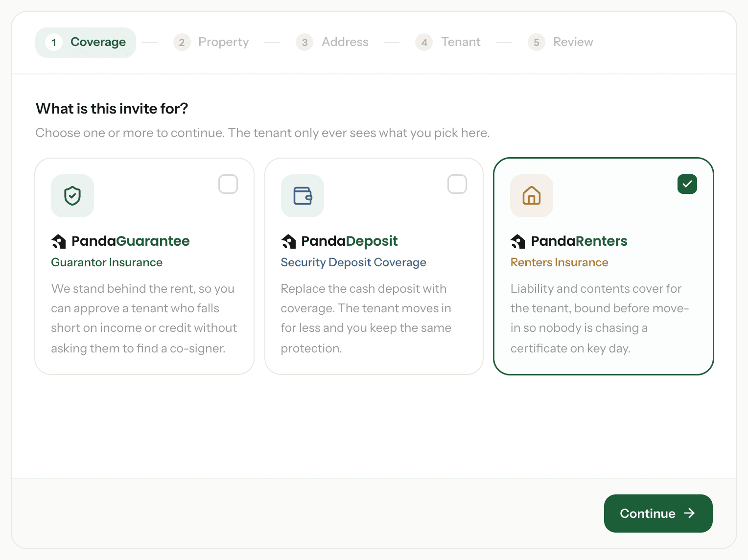Viewport: 748px width, 560px height.
Task: Jump to the Address step
Action: [x=332, y=43]
